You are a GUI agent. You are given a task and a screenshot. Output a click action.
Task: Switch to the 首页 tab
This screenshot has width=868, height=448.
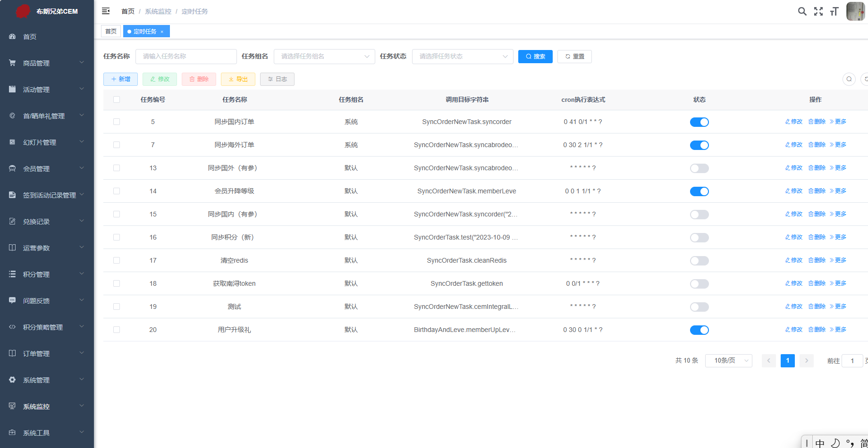click(111, 32)
